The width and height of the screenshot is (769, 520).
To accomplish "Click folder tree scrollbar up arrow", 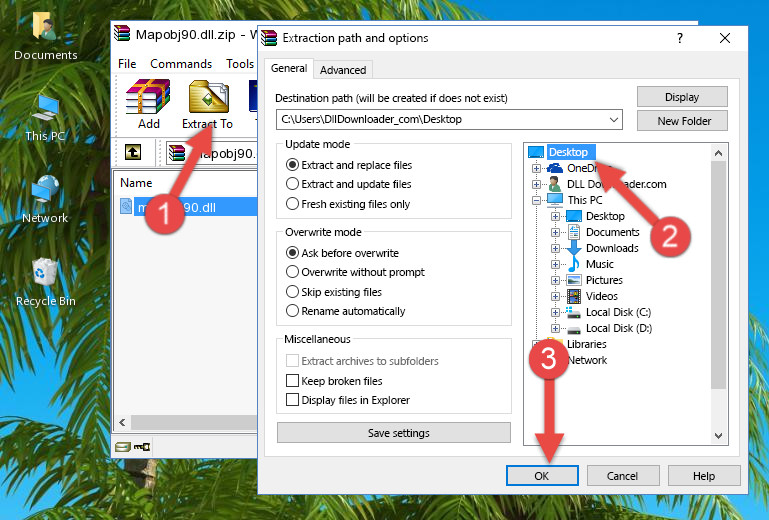I will click(x=718, y=153).
